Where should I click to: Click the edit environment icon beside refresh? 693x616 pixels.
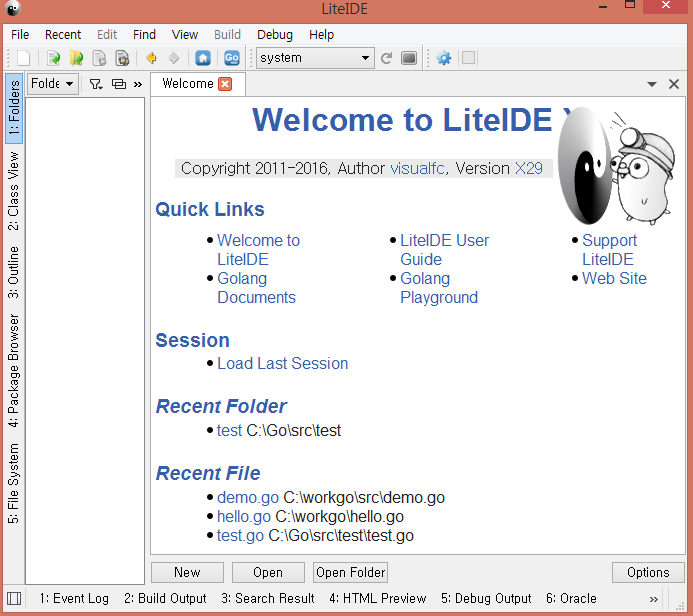(x=409, y=58)
